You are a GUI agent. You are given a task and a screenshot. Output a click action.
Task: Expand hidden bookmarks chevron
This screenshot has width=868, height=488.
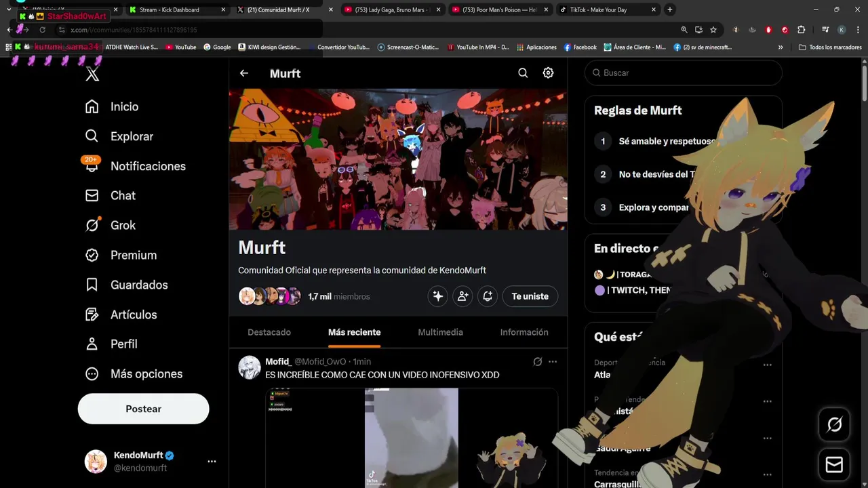(781, 47)
